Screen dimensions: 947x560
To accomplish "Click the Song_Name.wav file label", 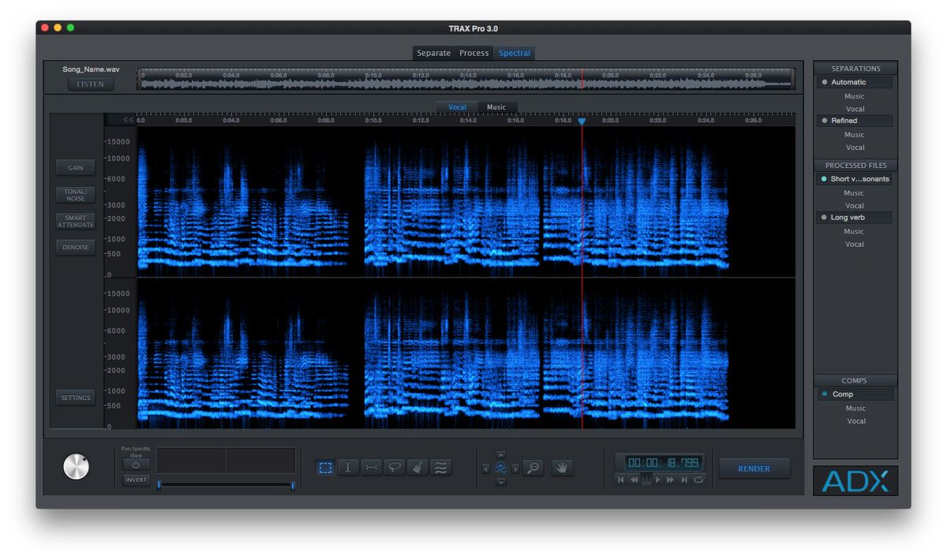I will coord(92,69).
